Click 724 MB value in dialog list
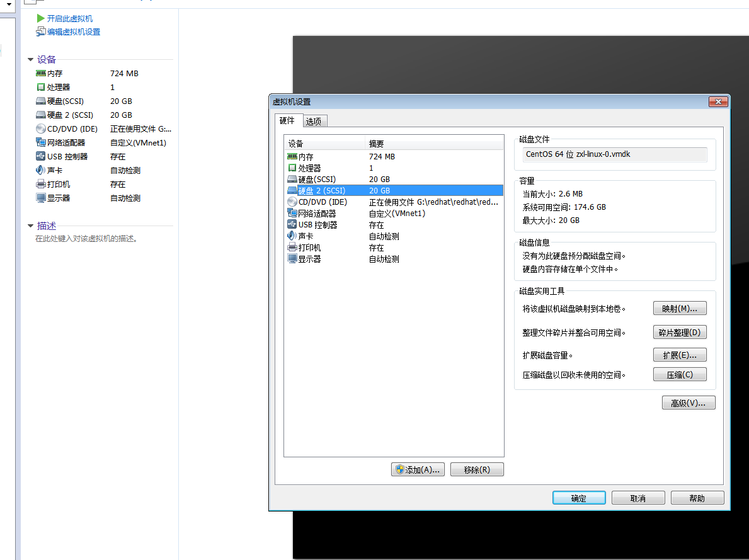749x560 pixels. (382, 156)
